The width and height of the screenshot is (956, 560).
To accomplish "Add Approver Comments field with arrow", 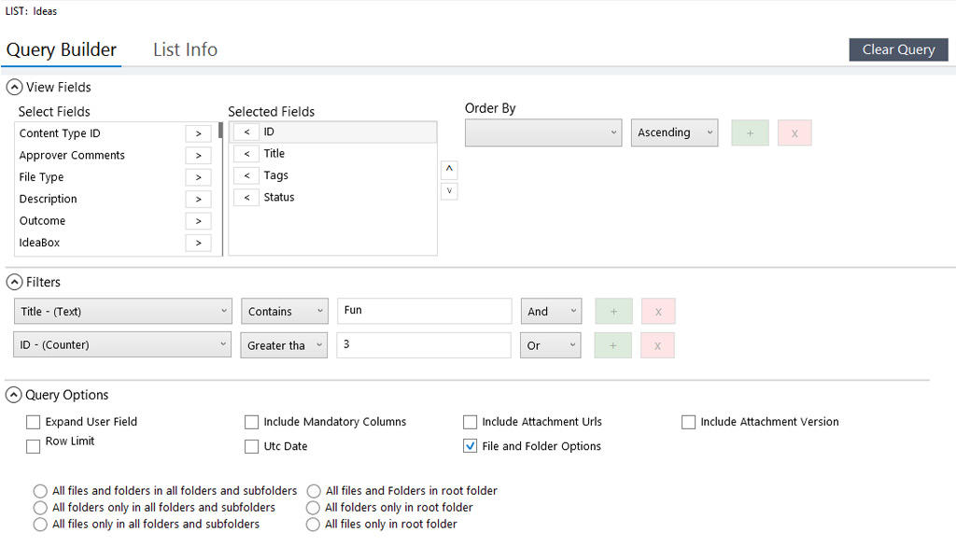I will pos(198,155).
